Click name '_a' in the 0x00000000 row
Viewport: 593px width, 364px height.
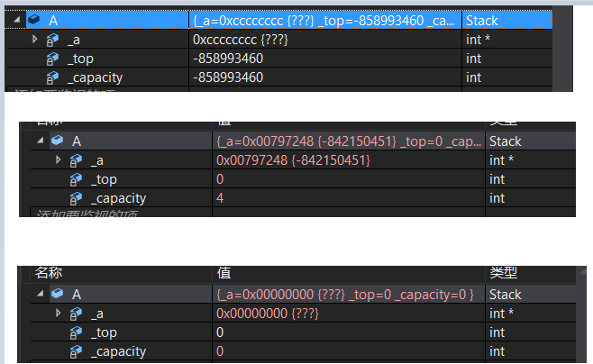(x=97, y=314)
